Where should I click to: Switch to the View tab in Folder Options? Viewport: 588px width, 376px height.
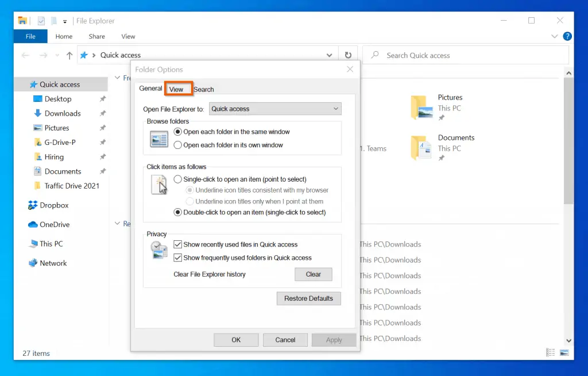178,89
